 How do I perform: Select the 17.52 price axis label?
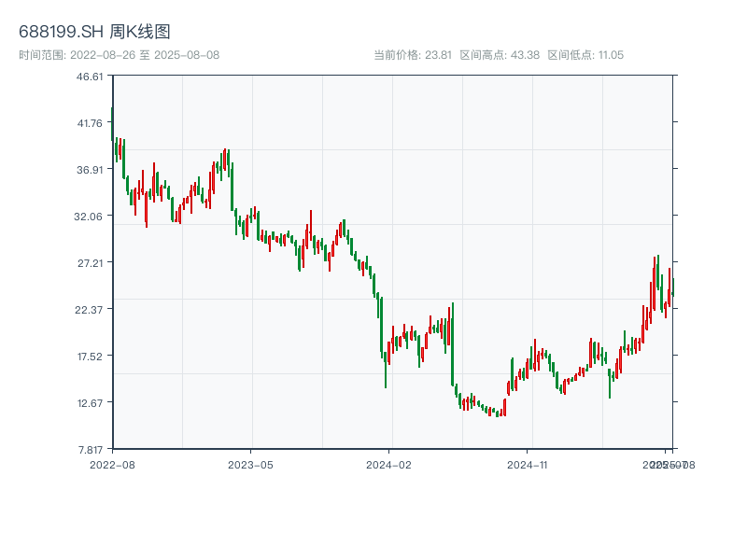click(90, 357)
